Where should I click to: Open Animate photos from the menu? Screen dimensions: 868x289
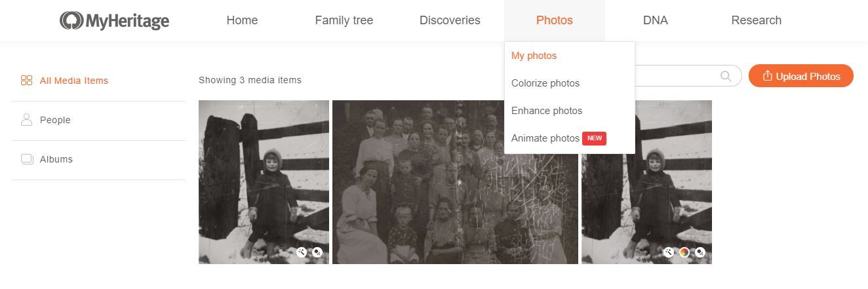(545, 138)
